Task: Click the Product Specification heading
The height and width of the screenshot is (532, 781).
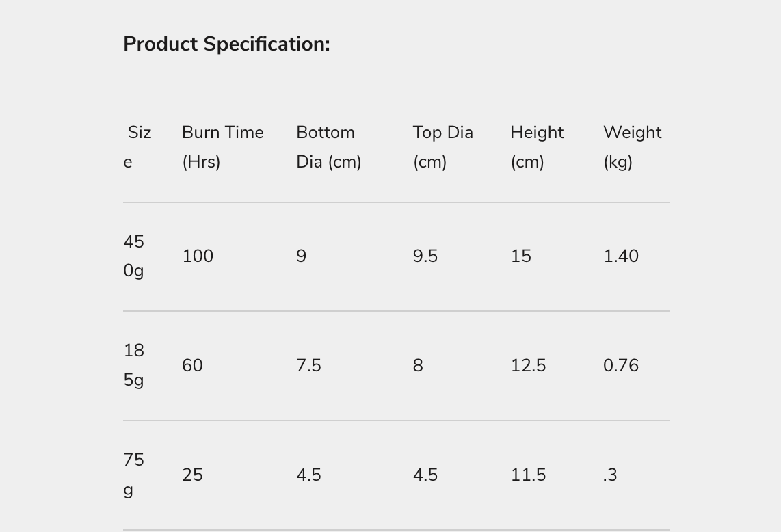Action: (226, 44)
